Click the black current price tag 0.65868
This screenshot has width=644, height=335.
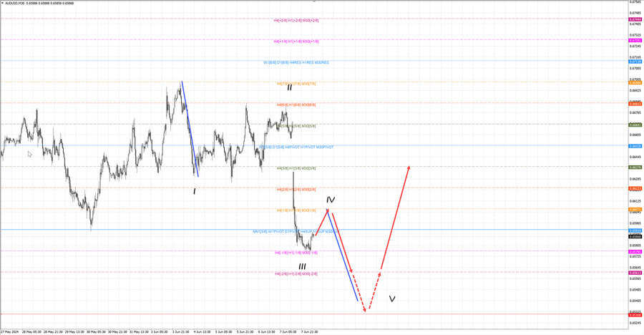(635, 237)
